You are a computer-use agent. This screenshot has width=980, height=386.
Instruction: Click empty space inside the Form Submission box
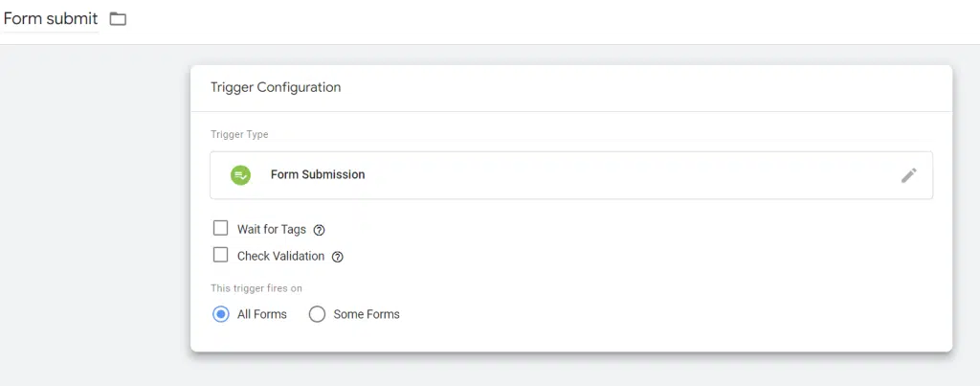point(622,175)
